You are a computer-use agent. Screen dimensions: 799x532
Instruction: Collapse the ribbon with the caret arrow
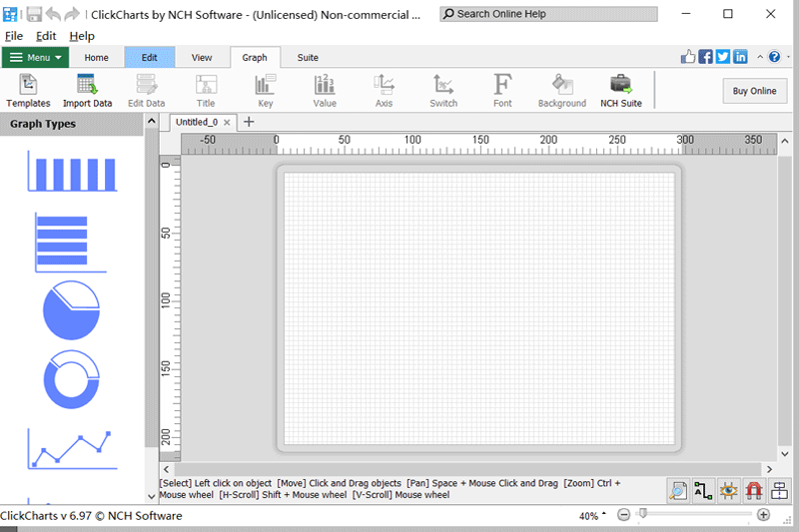click(x=760, y=57)
